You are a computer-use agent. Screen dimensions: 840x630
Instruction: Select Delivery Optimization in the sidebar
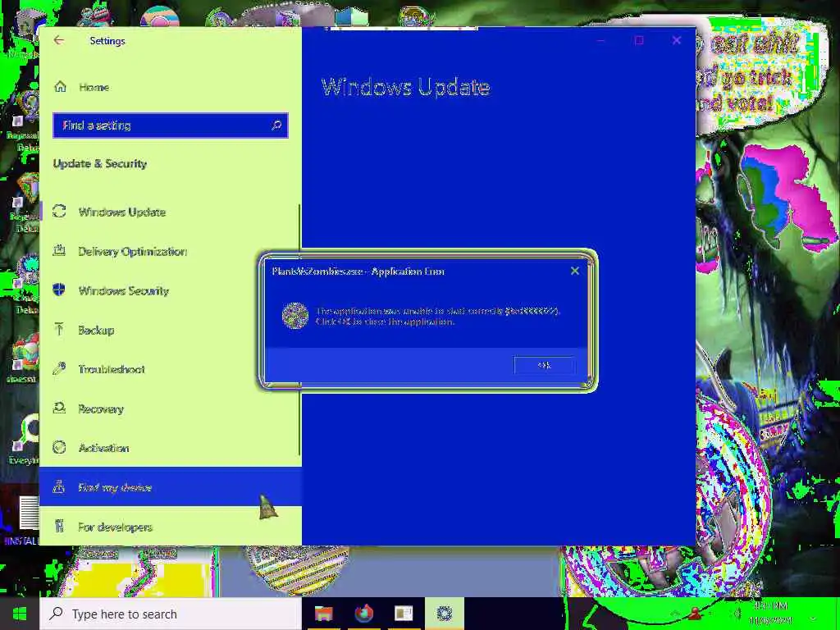tap(171, 251)
